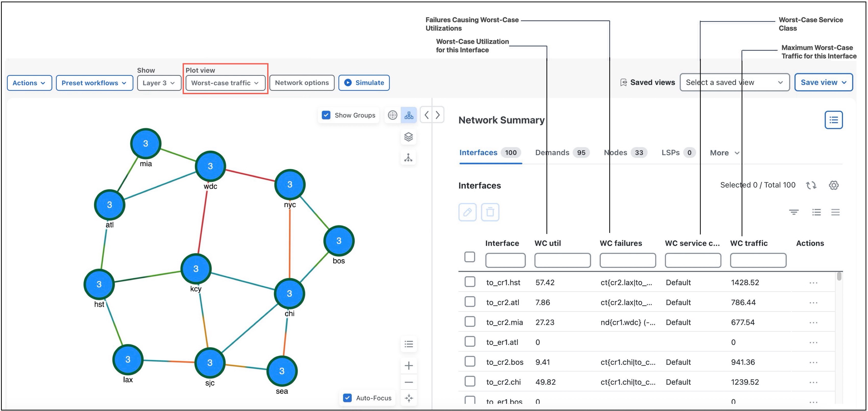
Task: Zoom in on the network map
Action: 408,366
